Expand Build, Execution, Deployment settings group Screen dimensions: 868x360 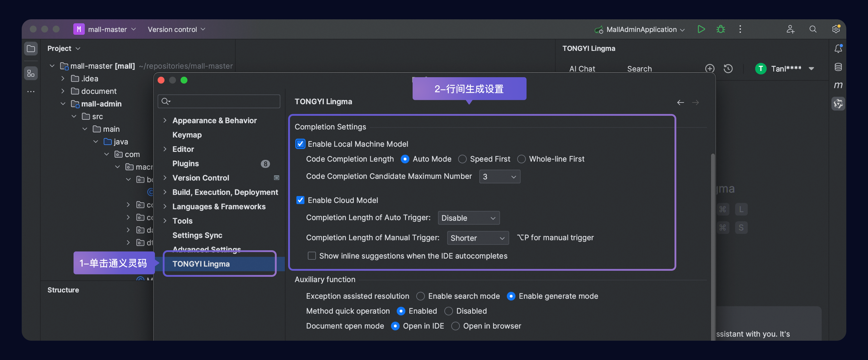coord(165,192)
